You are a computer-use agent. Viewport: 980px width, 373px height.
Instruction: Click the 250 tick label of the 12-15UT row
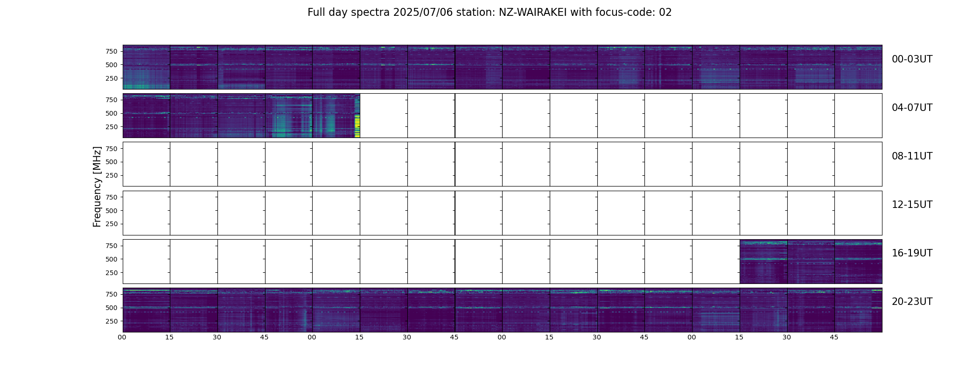(x=112, y=224)
